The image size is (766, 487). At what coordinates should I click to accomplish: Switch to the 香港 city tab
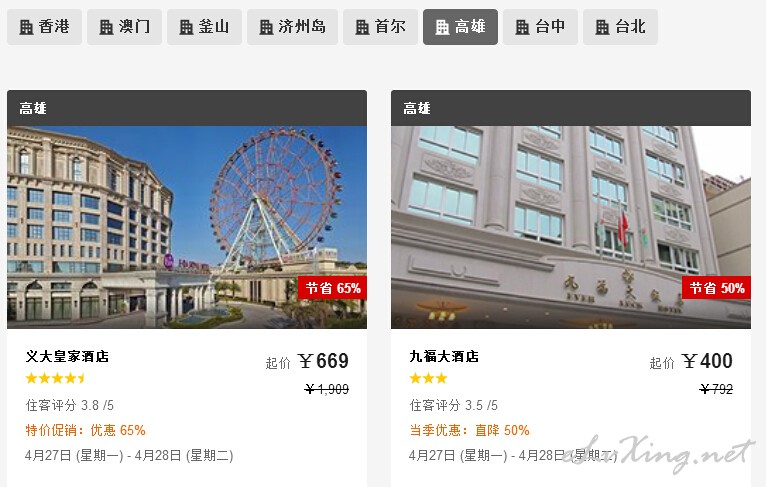[x=44, y=27]
